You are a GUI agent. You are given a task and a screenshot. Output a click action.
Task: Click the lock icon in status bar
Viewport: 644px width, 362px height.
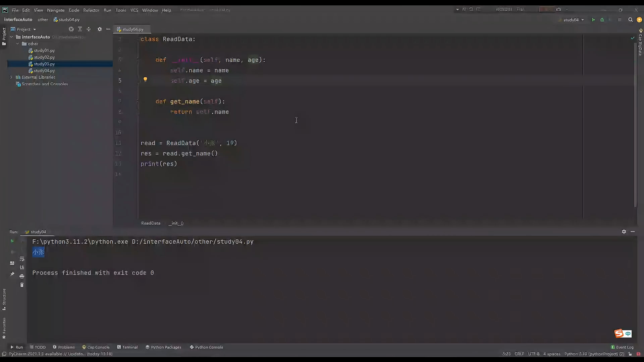point(630,354)
